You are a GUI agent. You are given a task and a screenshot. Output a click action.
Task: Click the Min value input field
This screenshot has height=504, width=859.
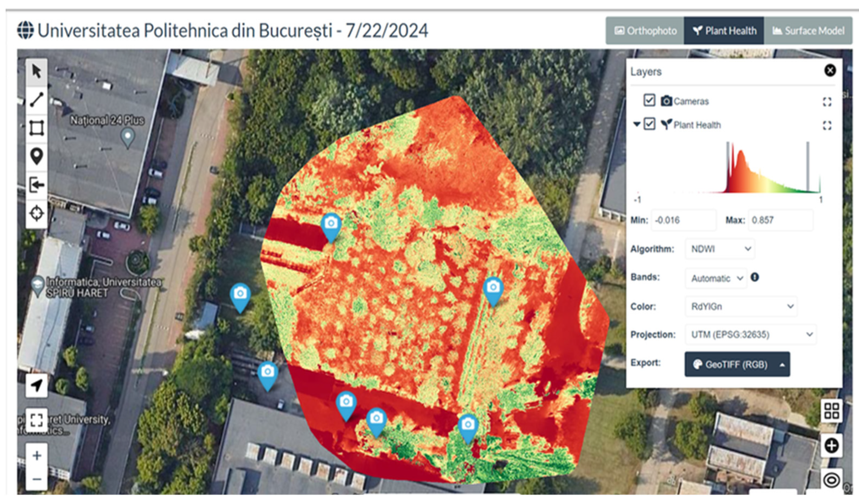(683, 220)
